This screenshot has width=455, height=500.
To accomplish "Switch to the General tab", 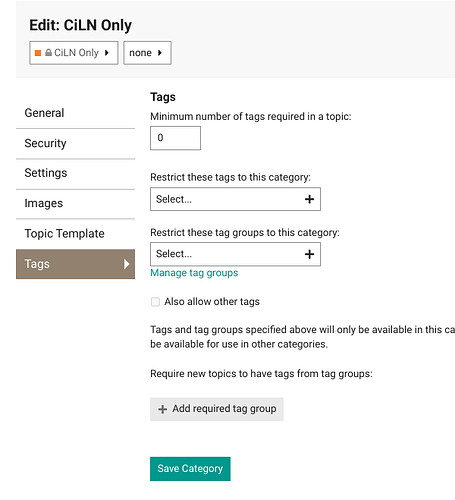I will (75, 113).
